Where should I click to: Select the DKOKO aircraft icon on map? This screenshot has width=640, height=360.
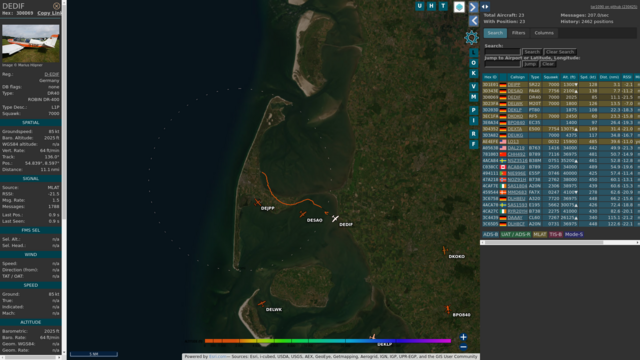pos(444,250)
